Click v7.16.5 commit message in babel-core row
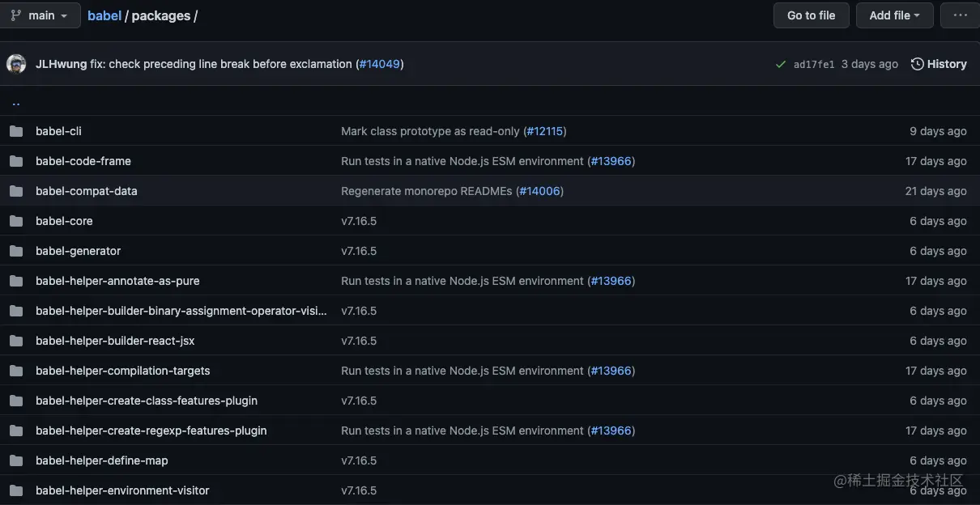The width and height of the screenshot is (980, 505). tap(359, 221)
